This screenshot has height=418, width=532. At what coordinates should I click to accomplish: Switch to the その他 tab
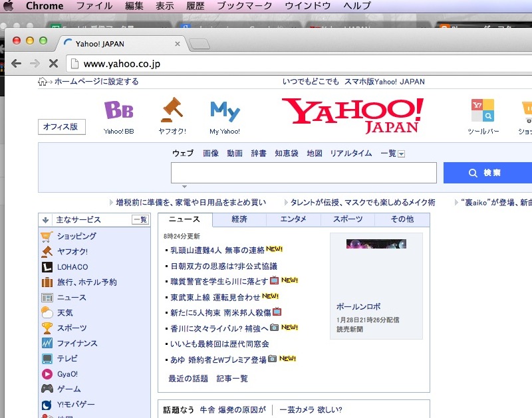[402, 219]
